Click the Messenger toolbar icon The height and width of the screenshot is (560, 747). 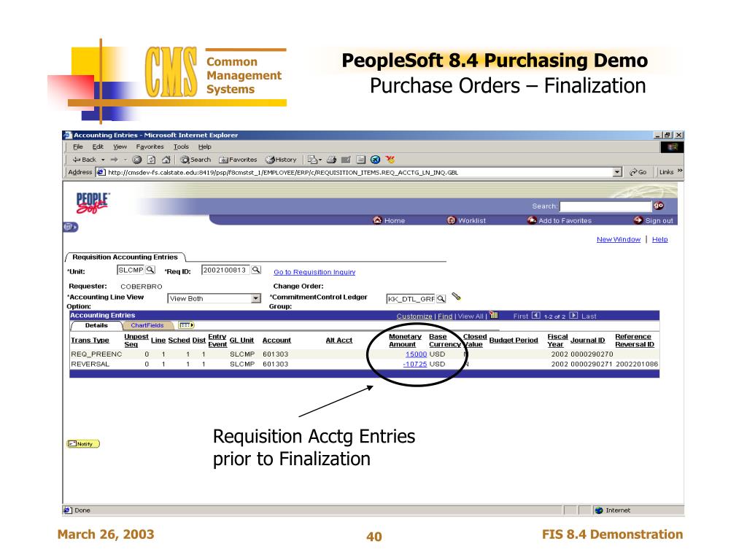coord(375,160)
